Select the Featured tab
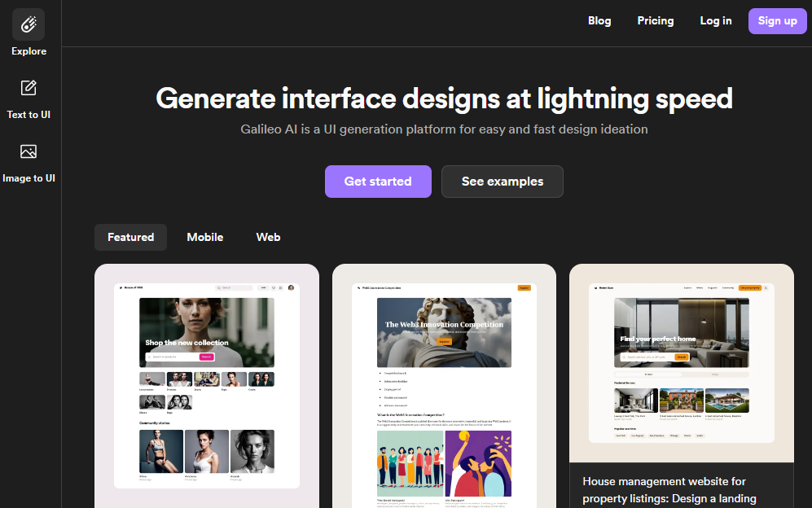Image resolution: width=812 pixels, height=508 pixels. coord(130,237)
